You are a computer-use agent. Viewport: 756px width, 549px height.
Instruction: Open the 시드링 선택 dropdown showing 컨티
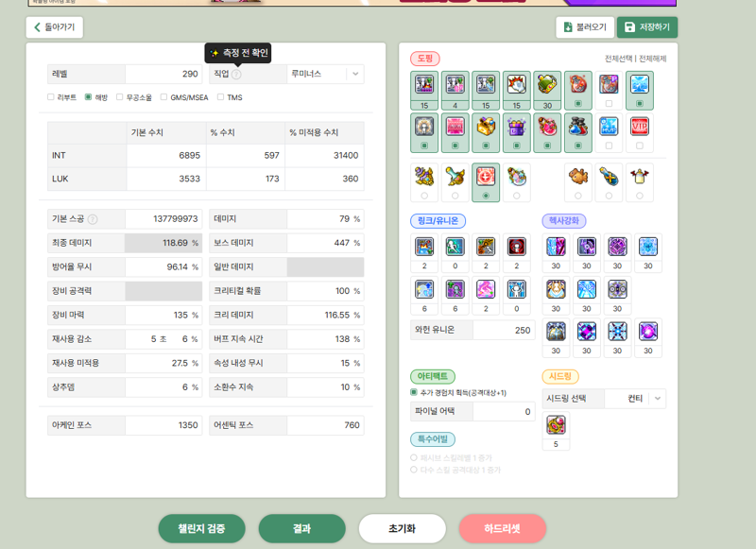click(x=635, y=399)
